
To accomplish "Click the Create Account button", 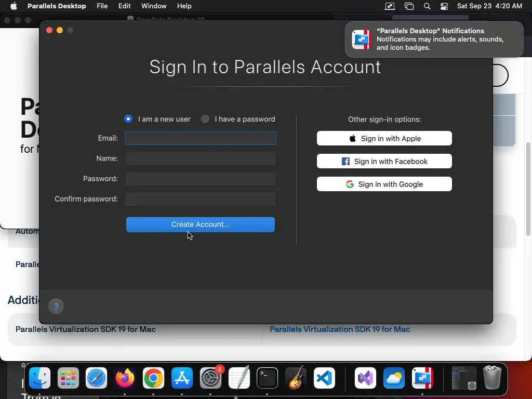I will pos(201,224).
